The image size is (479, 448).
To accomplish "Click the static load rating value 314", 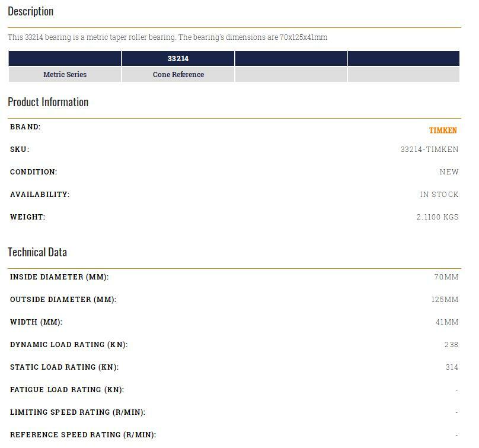I will tap(452, 367).
